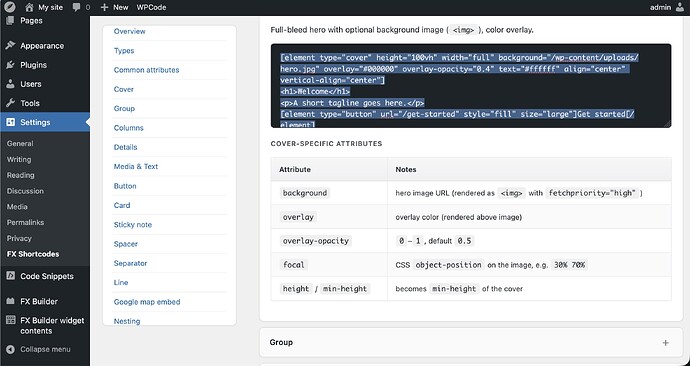
Task: Click the Code Snippets icon
Action: (x=11, y=276)
